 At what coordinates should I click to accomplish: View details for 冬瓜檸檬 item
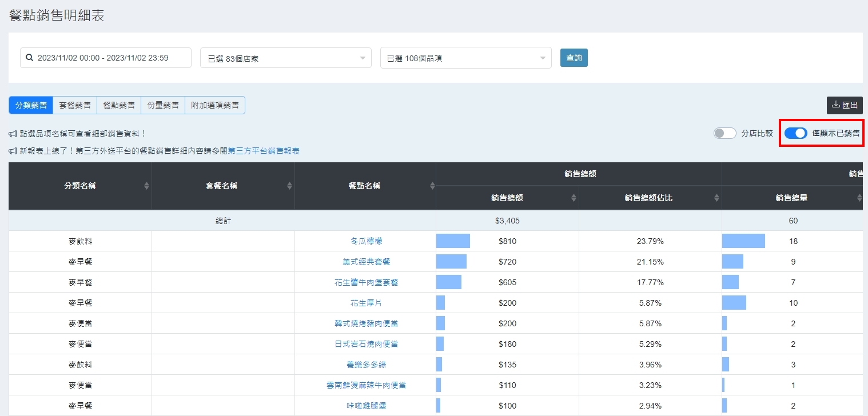(x=365, y=241)
